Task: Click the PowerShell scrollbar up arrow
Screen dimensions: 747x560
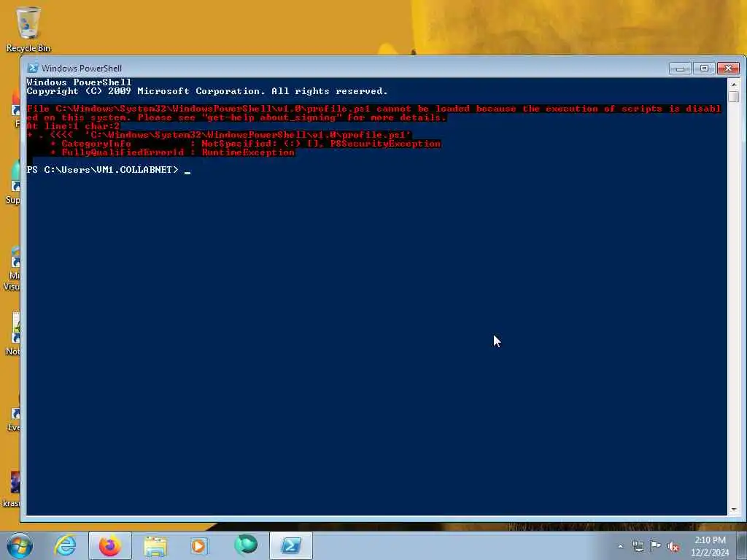Action: click(734, 85)
